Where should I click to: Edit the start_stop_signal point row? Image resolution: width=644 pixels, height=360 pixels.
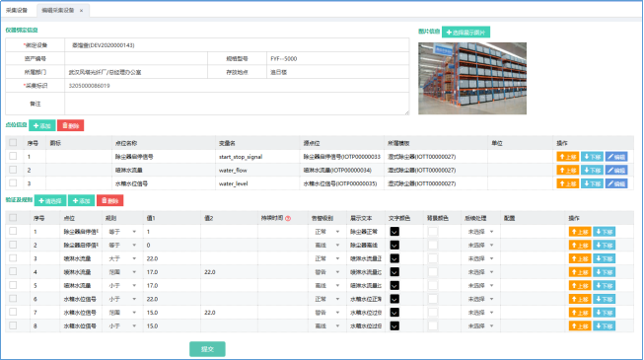[616, 157]
